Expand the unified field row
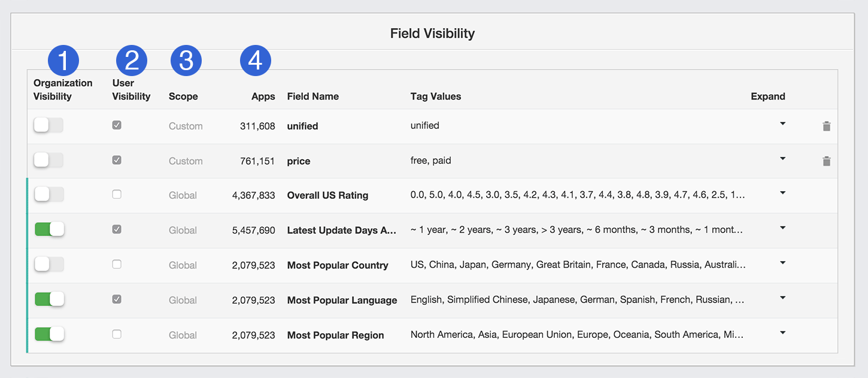Screen dimensions: 868x378 click(x=782, y=124)
